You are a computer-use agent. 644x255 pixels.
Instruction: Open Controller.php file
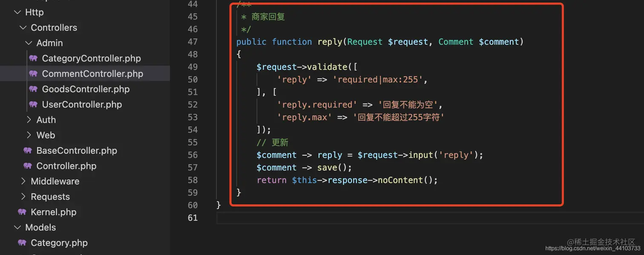[66, 166]
